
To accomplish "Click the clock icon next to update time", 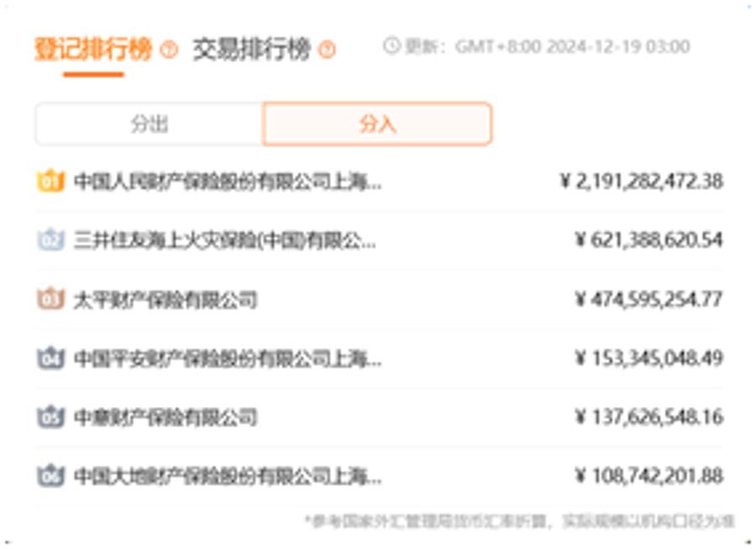I will click(x=391, y=46).
